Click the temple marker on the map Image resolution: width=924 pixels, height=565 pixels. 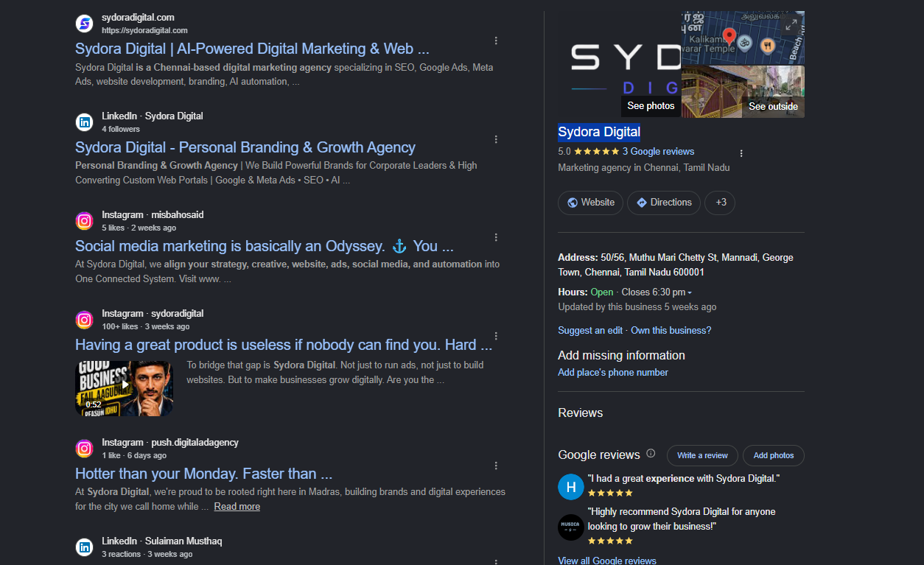click(744, 43)
